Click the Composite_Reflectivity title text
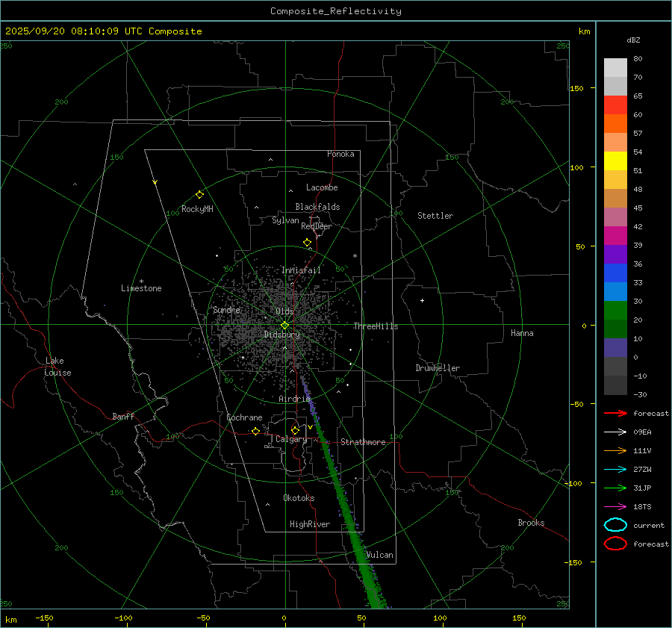Viewport: 672px width, 628px height. pyautogui.click(x=335, y=11)
